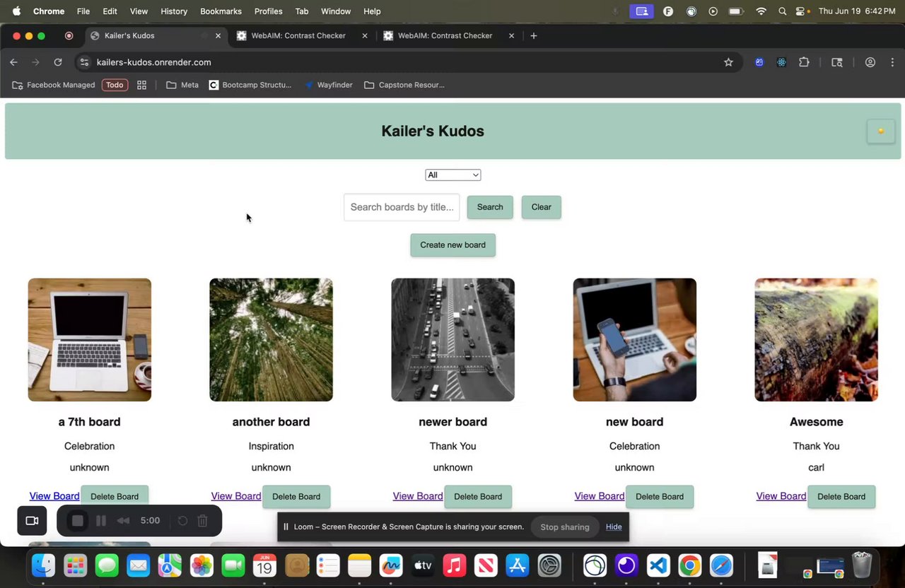Viewport: 905px width, 588px height.
Task: Open the Profiles menu in the menu bar
Action: (269, 11)
